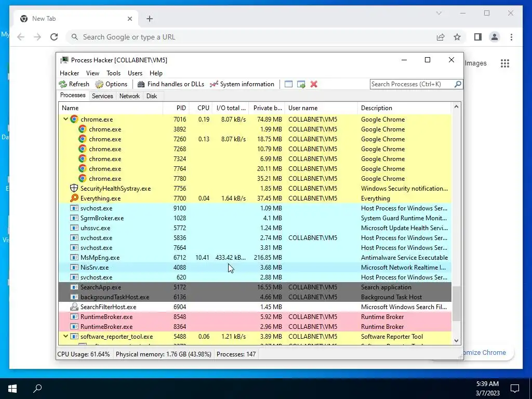The width and height of the screenshot is (532, 399).
Task: Bookmark this tab with star icon
Action: pyautogui.click(x=457, y=37)
